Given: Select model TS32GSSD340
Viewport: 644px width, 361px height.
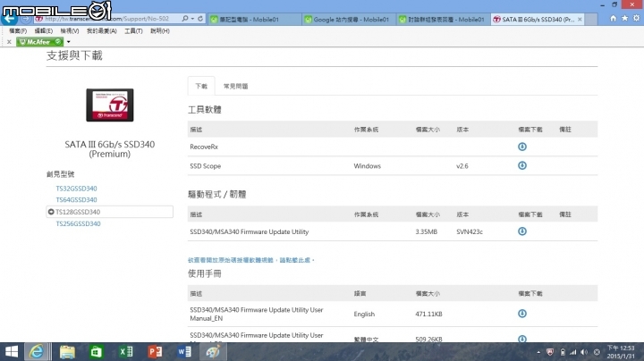Looking at the screenshot, I should 76,189.
